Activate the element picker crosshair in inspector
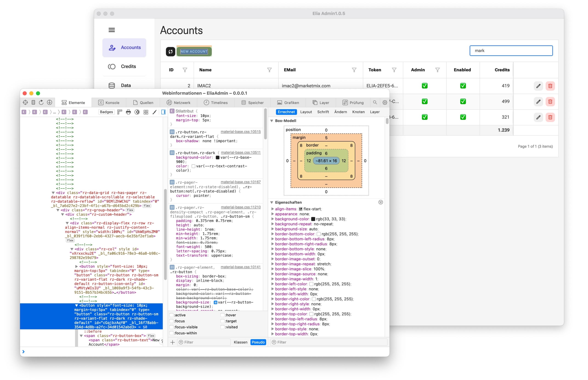 coord(25,102)
